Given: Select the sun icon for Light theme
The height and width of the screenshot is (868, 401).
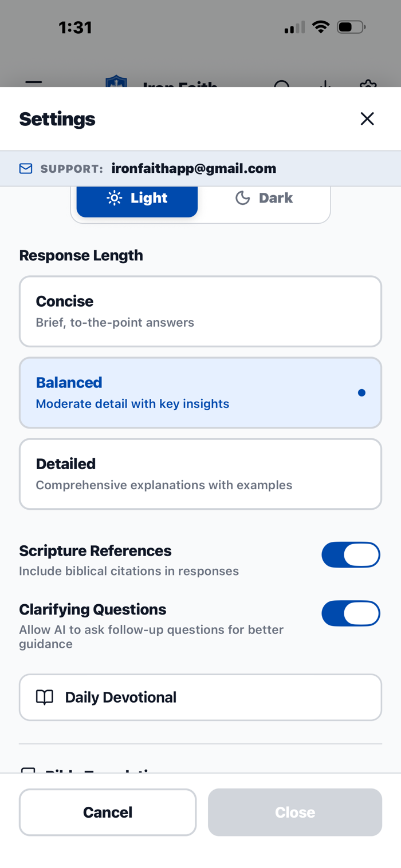Looking at the screenshot, I should pyautogui.click(x=115, y=198).
